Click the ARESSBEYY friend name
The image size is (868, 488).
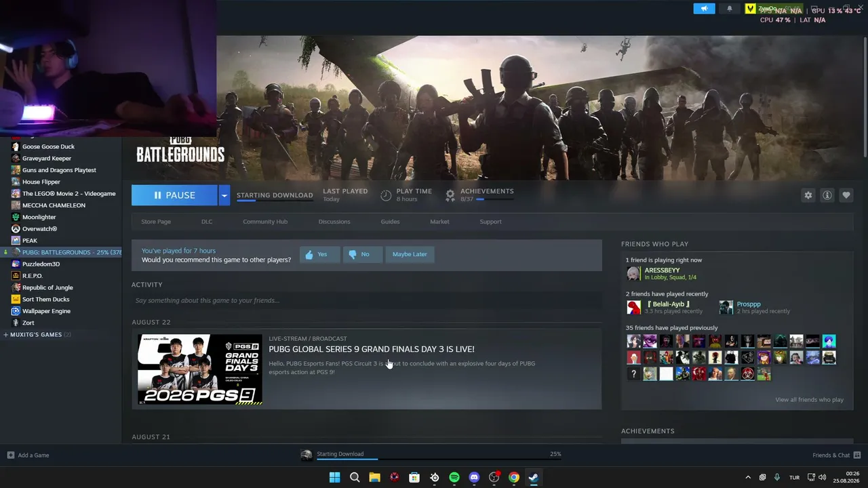(662, 270)
